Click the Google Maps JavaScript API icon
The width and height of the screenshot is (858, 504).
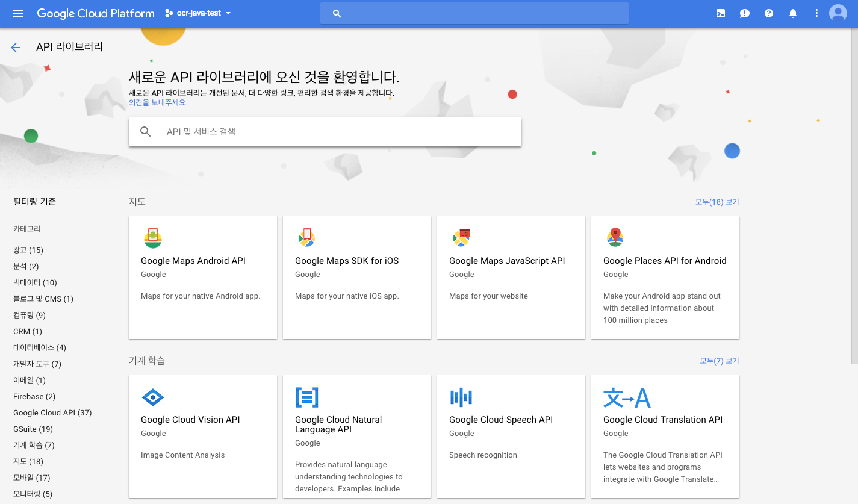(x=461, y=238)
